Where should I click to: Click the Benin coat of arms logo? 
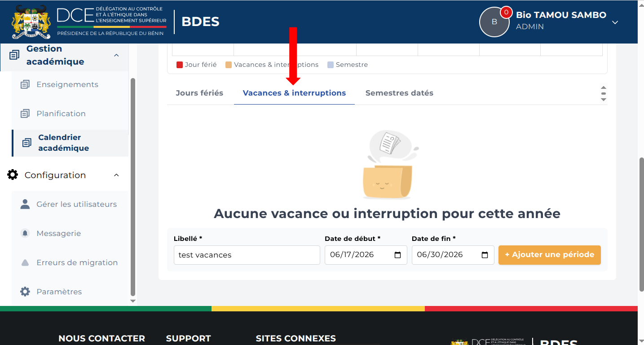pyautogui.click(x=31, y=22)
